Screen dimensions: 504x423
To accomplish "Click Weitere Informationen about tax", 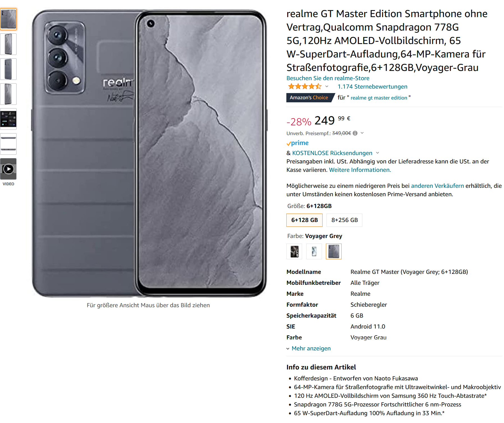I will 360,170.
